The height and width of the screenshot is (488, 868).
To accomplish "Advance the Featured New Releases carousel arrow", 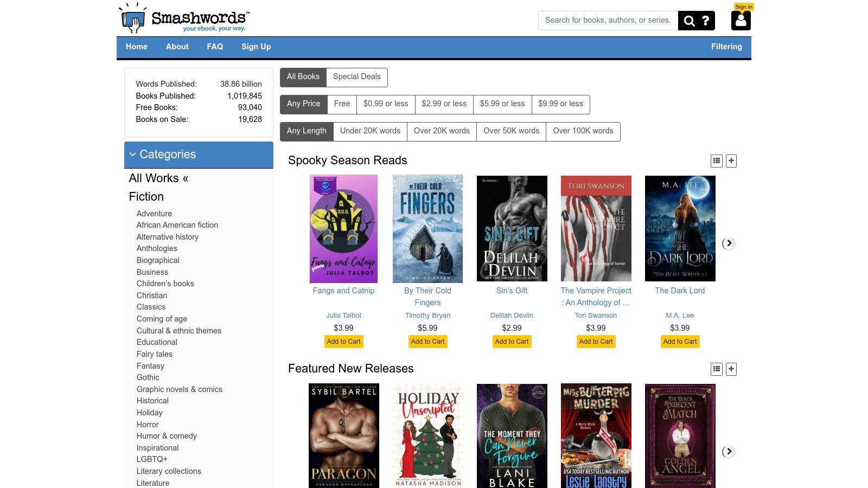I will tap(729, 451).
